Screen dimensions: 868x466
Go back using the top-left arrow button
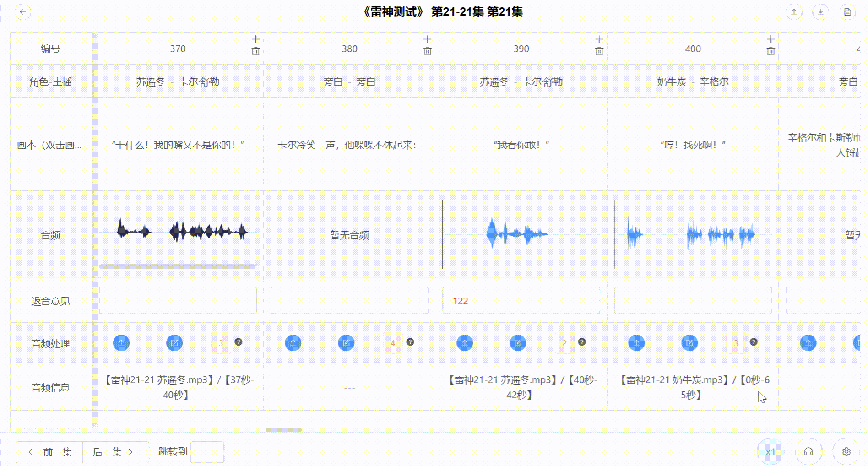coord(23,12)
